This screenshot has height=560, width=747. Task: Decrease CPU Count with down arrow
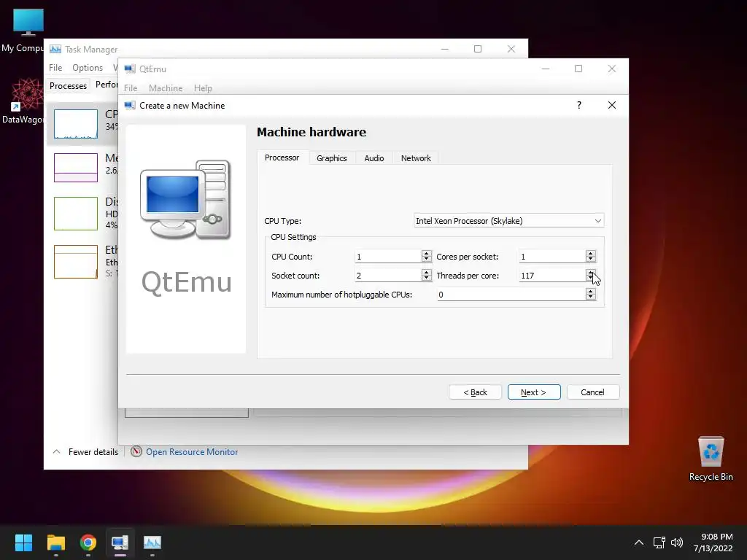point(426,259)
